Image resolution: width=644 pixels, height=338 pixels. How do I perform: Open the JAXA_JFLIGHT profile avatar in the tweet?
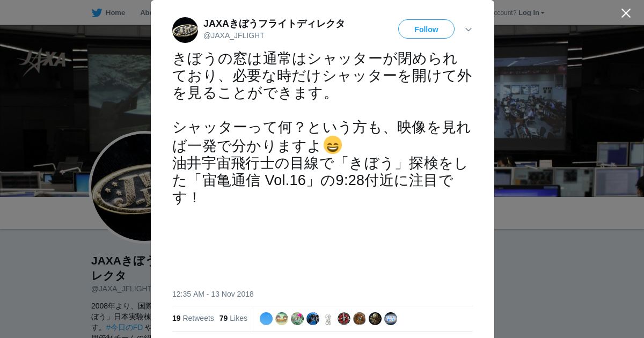click(x=185, y=30)
